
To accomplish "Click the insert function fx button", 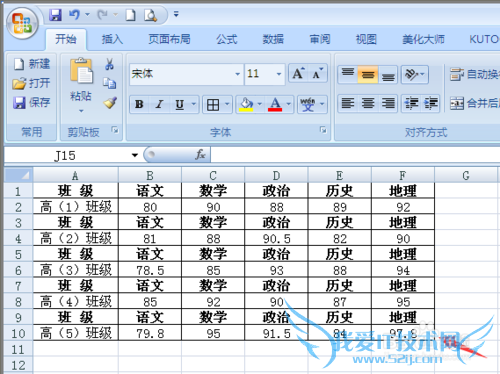I will (x=200, y=155).
